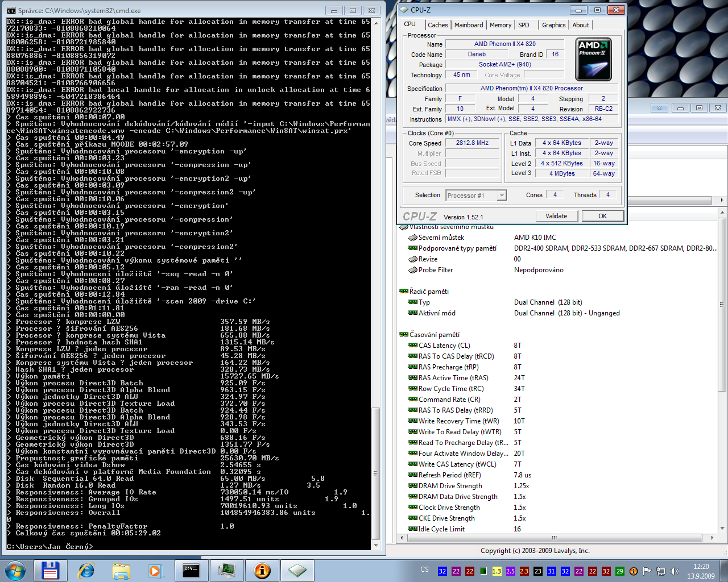Click the cmd window vertical scrollbar thumb
The height and width of the screenshot is (582, 728).
[375, 473]
